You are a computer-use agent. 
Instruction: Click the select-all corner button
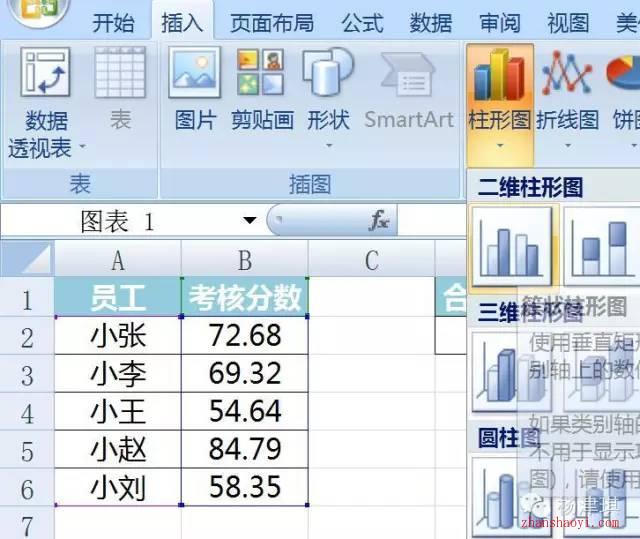pyautogui.click(x=27, y=258)
